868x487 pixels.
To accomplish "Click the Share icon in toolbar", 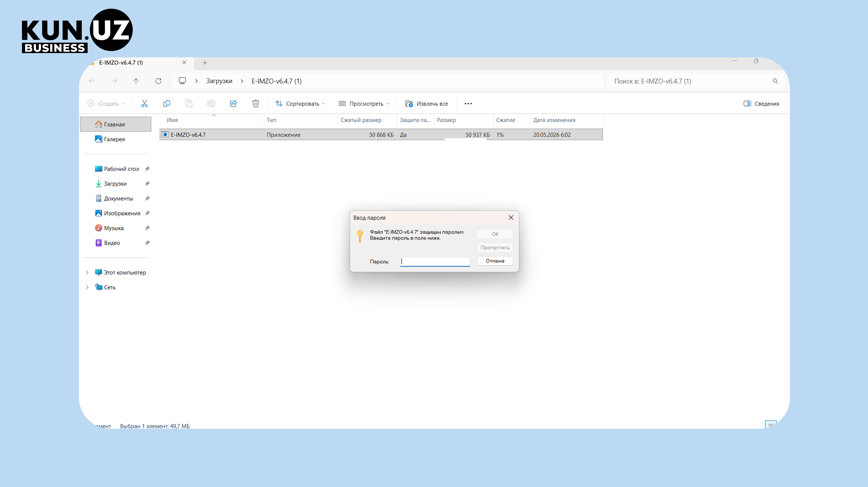I will click(x=233, y=103).
